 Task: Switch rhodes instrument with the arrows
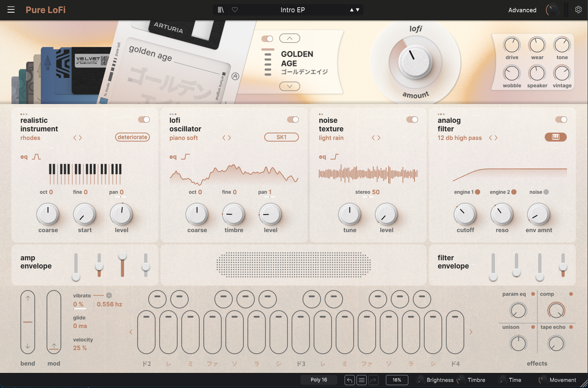[x=78, y=138]
